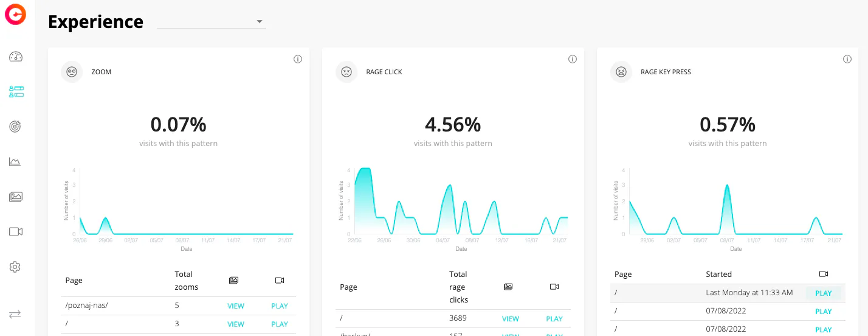Click VIEW for the 3689 rage clicks row
This screenshot has height=336, width=868.
tap(511, 319)
